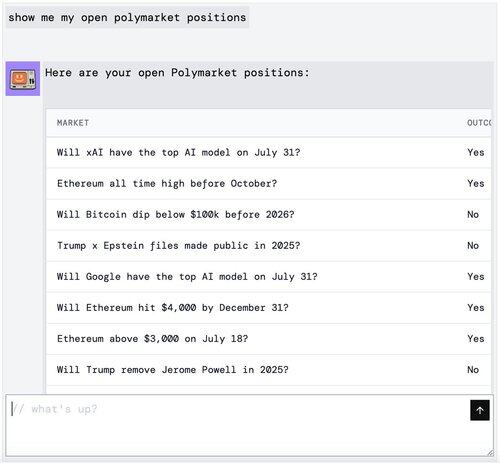The image size is (500, 463).
Task: Select the user message "show me my open polymarket positions"
Action: click(x=127, y=17)
